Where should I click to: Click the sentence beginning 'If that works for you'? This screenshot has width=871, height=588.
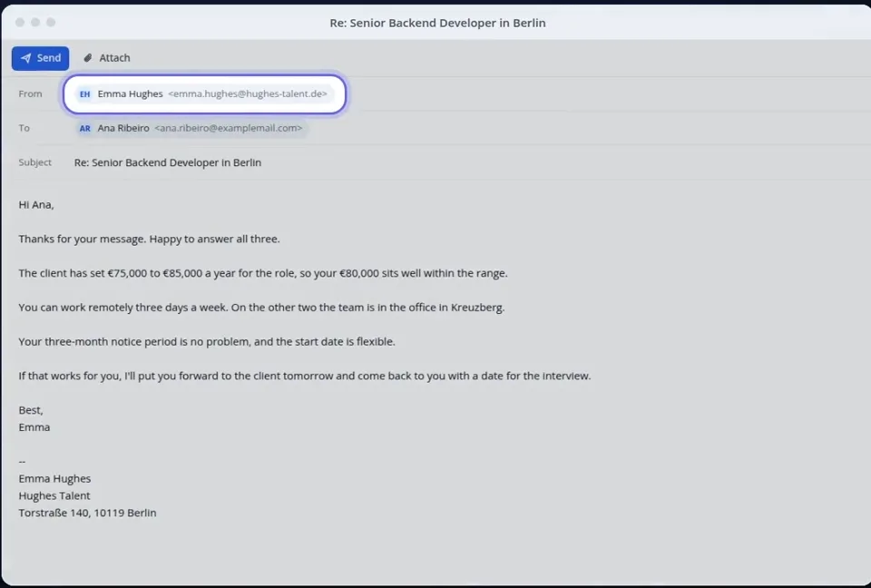click(305, 377)
